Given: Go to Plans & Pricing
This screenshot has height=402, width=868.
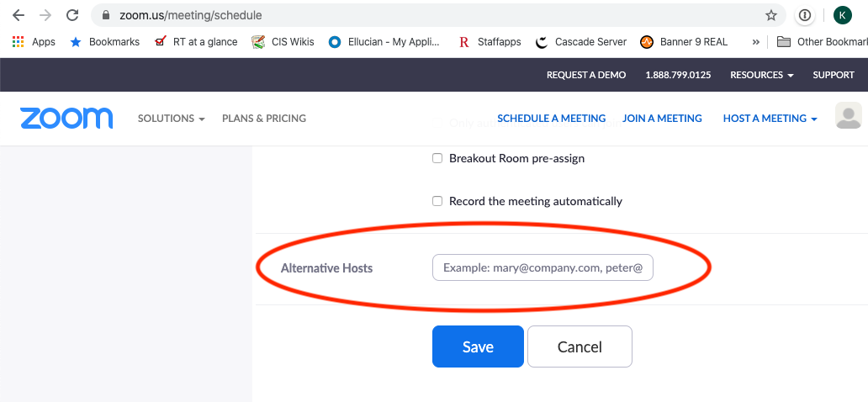Looking at the screenshot, I should (264, 119).
